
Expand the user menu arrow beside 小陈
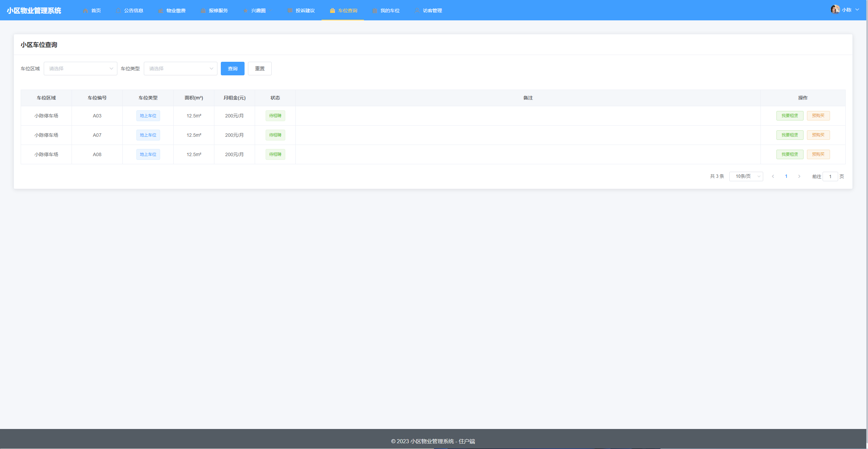857,10
